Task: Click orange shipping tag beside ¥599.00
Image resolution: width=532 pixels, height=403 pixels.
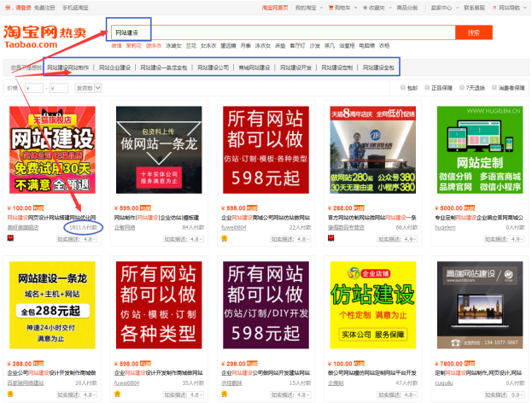Action: [145, 208]
